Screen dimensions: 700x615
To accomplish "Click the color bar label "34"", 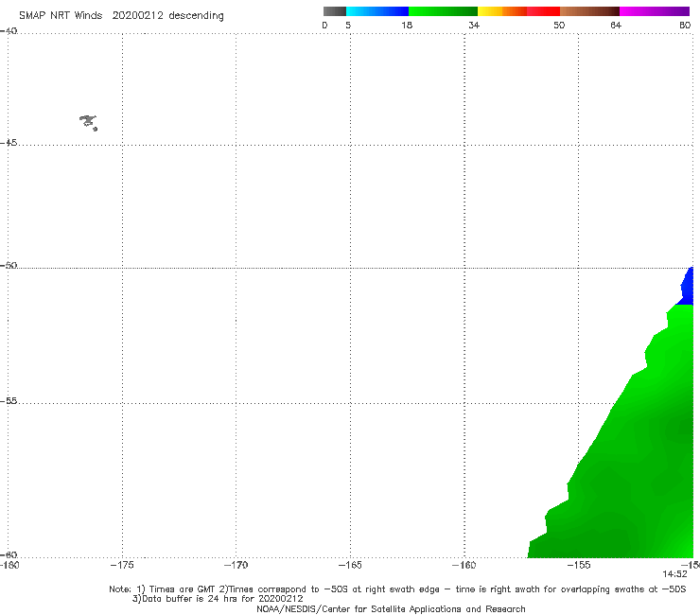I will 474,26.
